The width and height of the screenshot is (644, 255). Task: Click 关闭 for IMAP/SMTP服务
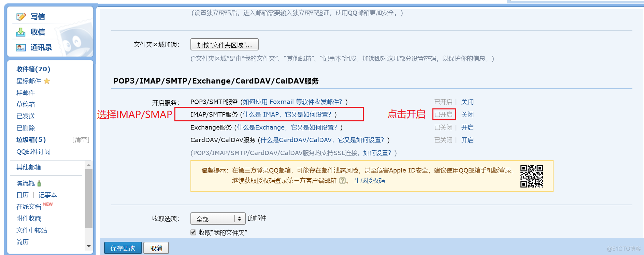pyautogui.click(x=468, y=115)
